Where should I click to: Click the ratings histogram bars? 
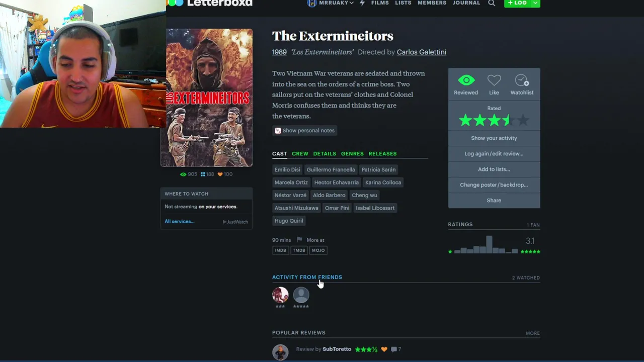click(x=486, y=244)
